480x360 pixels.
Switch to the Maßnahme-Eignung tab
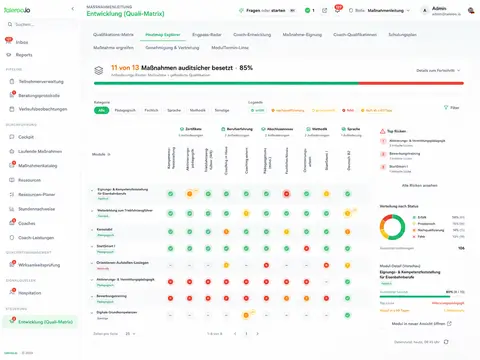coord(302,35)
